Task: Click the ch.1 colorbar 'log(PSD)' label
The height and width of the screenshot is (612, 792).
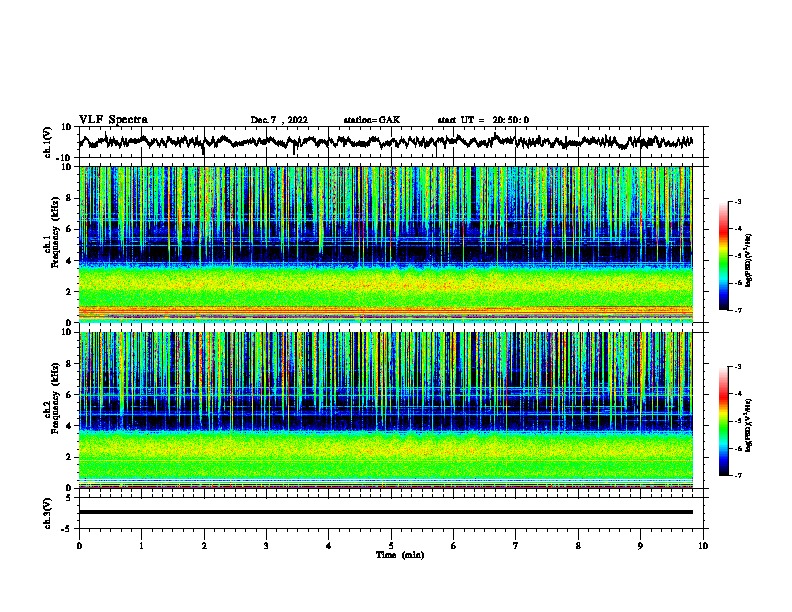Action: [x=748, y=260]
